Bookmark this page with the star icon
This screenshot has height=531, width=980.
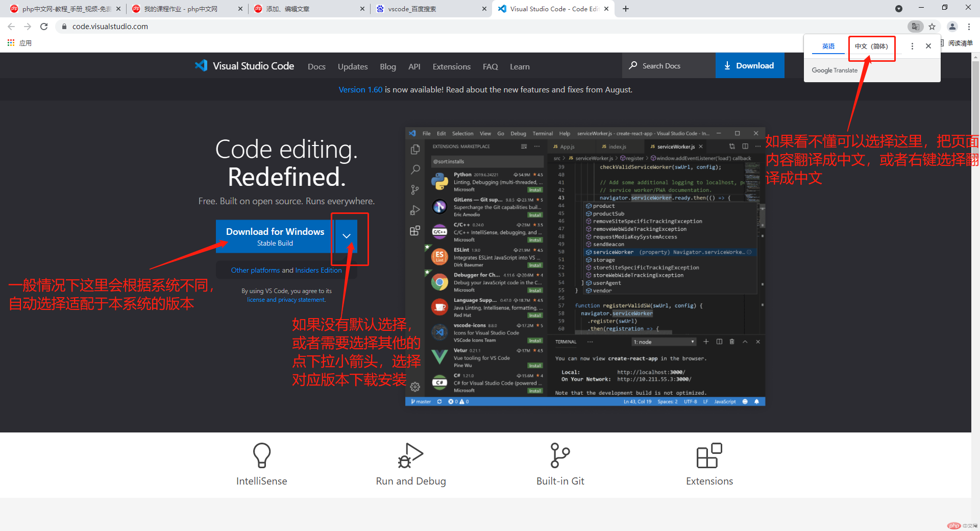(932, 27)
